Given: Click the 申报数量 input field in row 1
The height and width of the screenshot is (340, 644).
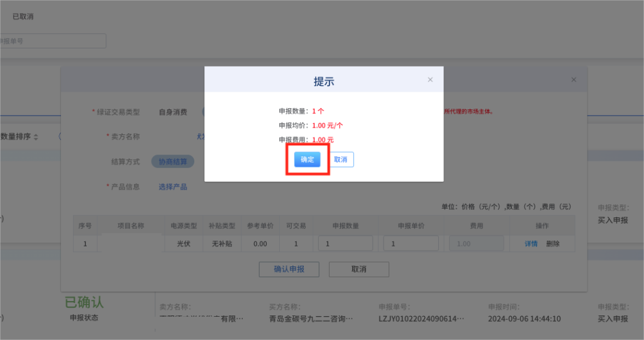Looking at the screenshot, I should [x=345, y=244].
